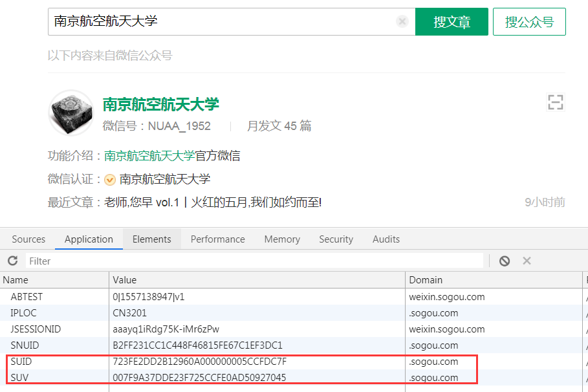This screenshot has height=392, width=588.
Task: Click the JSESSIONID domain weixin.sogou.com
Action: (x=447, y=329)
